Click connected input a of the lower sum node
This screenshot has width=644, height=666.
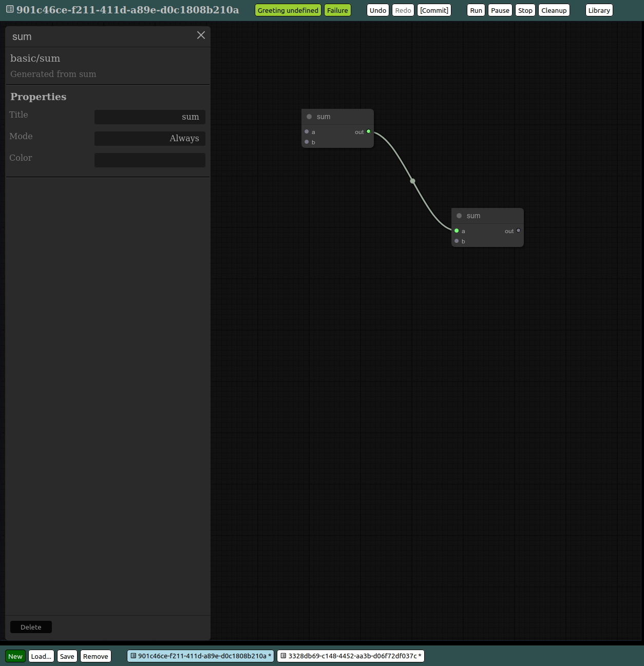click(x=457, y=231)
